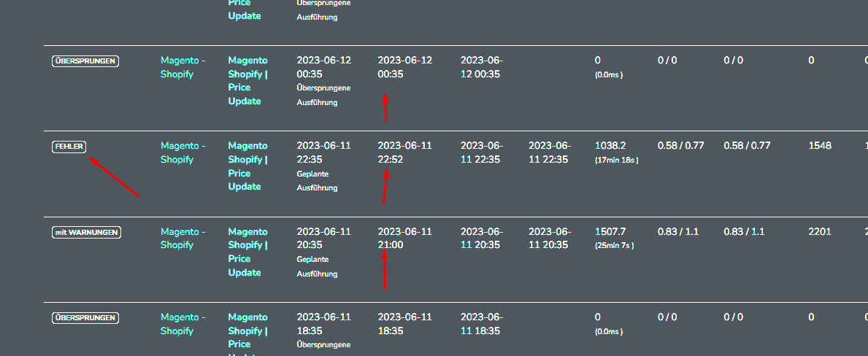Open Magento - Shopify link in FEHLER row
Screen dimensions: 868x356
(x=183, y=152)
